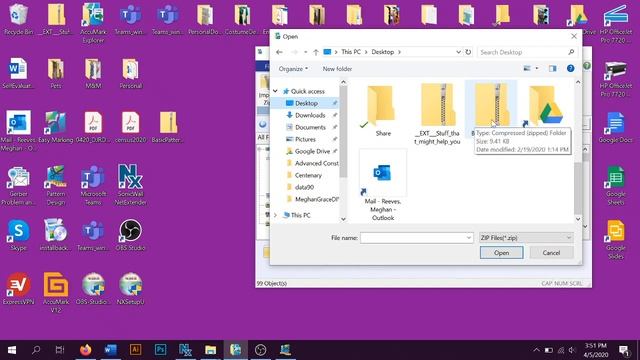The image size is (640, 360).
Task: Select the Mail - Reeves, Meghan - Outlook shortcut
Action: pos(383,186)
